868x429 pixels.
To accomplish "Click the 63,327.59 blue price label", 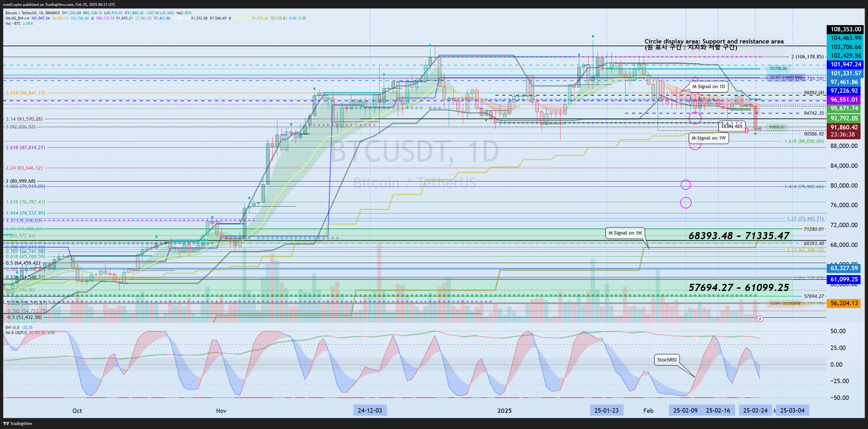I will pyautogui.click(x=844, y=268).
